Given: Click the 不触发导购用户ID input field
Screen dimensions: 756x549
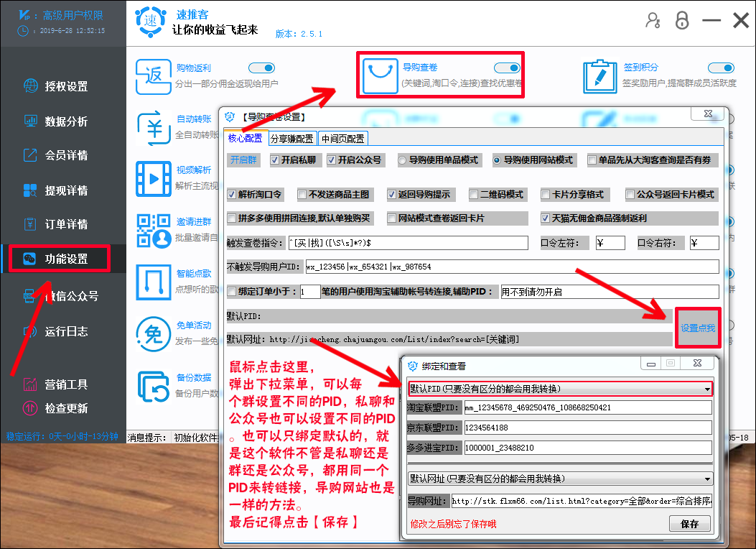Looking at the screenshot, I should [512, 267].
